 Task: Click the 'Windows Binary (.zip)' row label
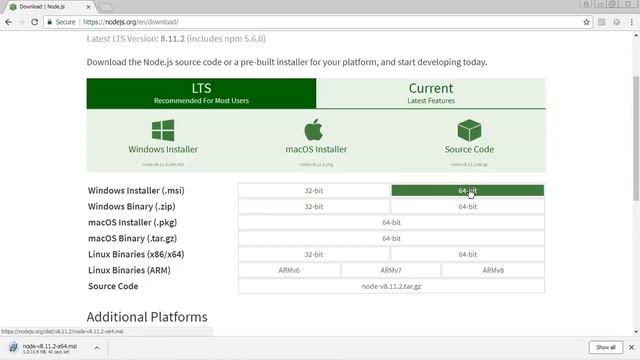tap(132, 207)
